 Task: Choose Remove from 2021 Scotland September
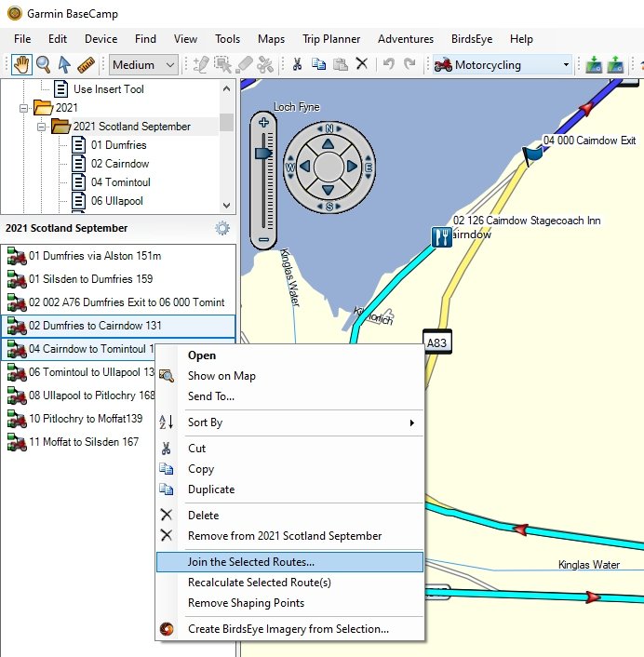pyautogui.click(x=290, y=536)
